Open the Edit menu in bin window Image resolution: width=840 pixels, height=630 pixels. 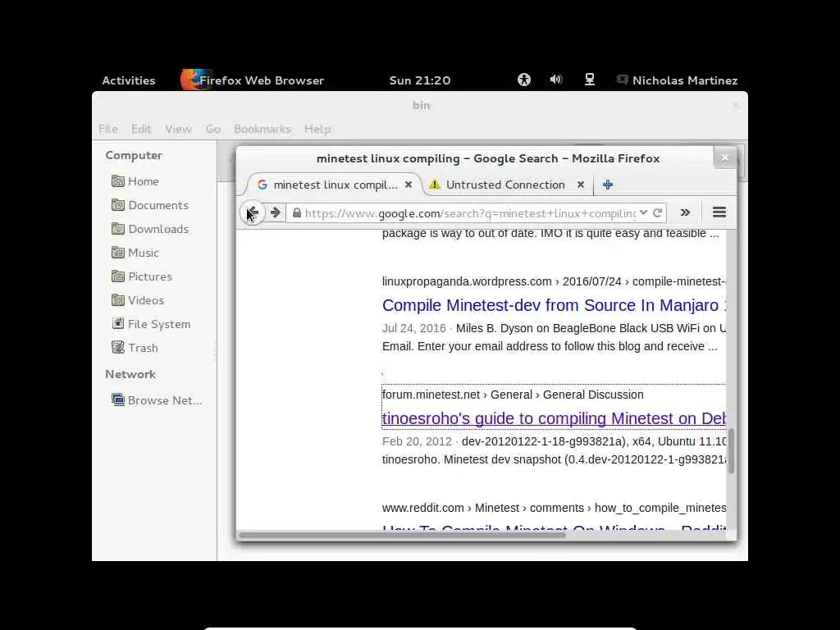(141, 129)
